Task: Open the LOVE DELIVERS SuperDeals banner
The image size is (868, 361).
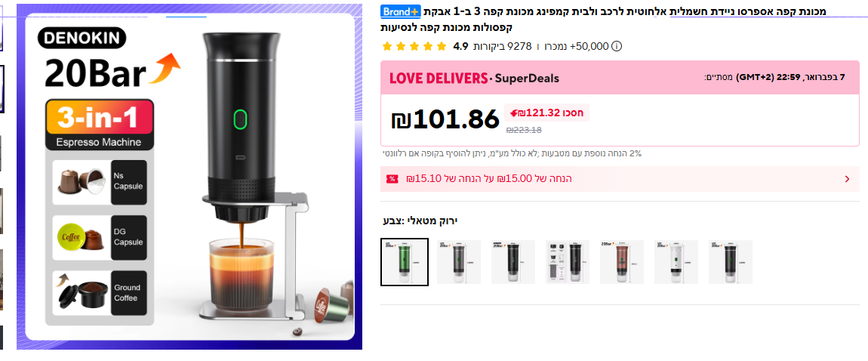Action: (x=620, y=78)
